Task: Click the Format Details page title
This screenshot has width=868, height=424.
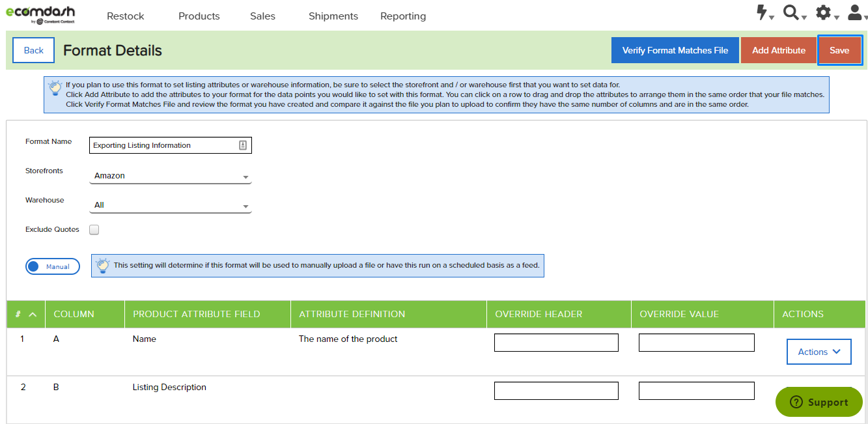Action: point(113,51)
